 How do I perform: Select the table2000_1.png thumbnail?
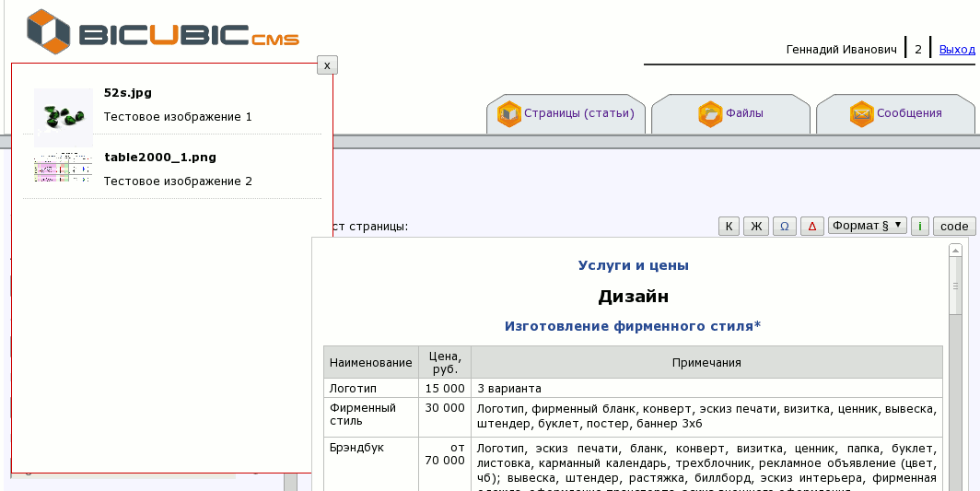click(64, 168)
